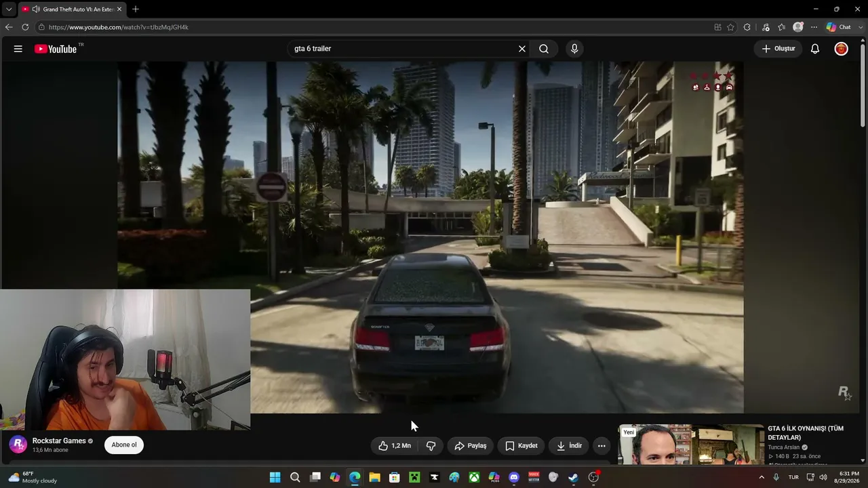Open the YouTube account avatar menu
Image resolution: width=868 pixels, height=488 pixels.
pos(841,49)
